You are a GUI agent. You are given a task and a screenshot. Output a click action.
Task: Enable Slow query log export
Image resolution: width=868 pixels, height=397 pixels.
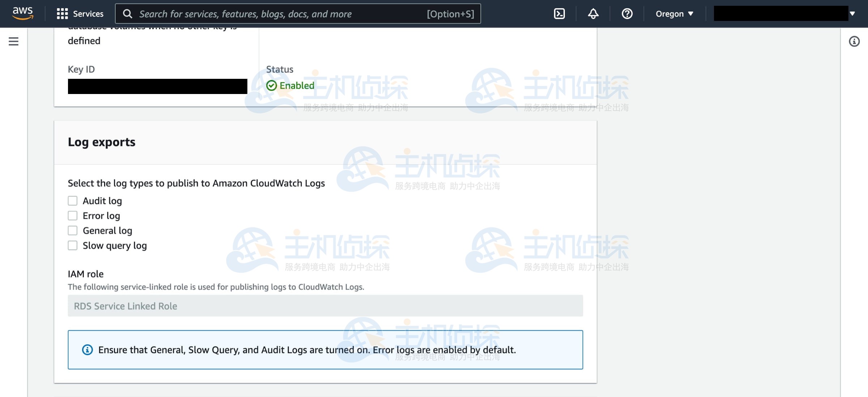pyautogui.click(x=73, y=246)
